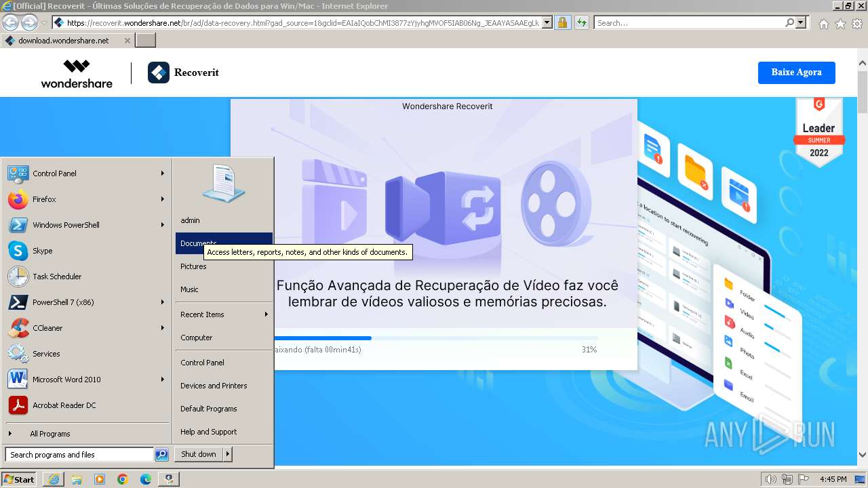868x488 pixels.
Task: Open Control Panel in the Start menu right column
Action: point(224,363)
